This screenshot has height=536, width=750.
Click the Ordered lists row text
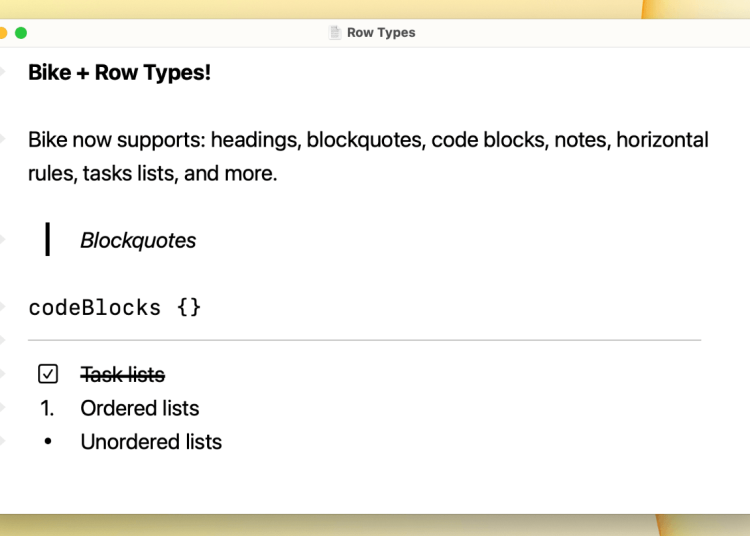click(x=139, y=408)
